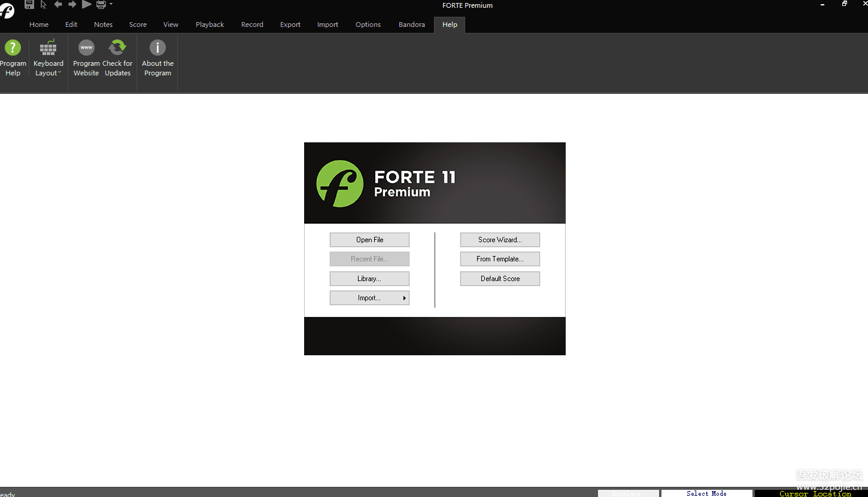The height and width of the screenshot is (497, 868).
Task: Click the redo right arrow icon
Action: (72, 4)
